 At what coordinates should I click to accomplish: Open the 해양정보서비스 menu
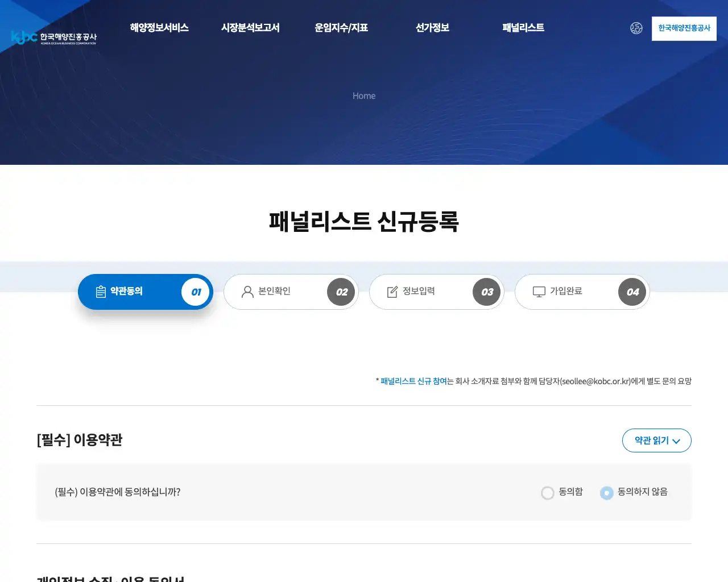coord(159,28)
